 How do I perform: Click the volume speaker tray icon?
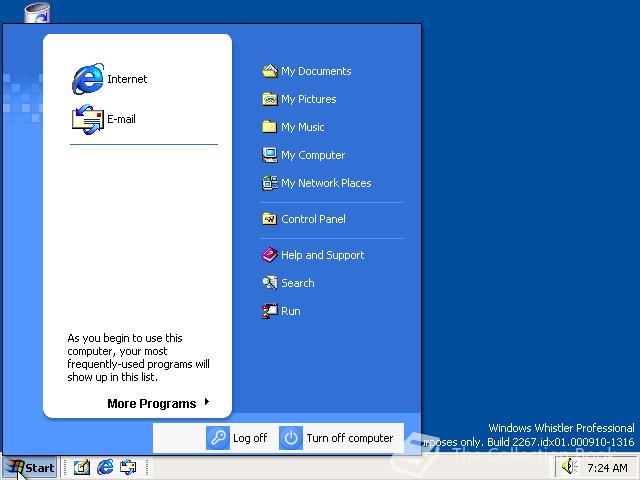(569, 467)
